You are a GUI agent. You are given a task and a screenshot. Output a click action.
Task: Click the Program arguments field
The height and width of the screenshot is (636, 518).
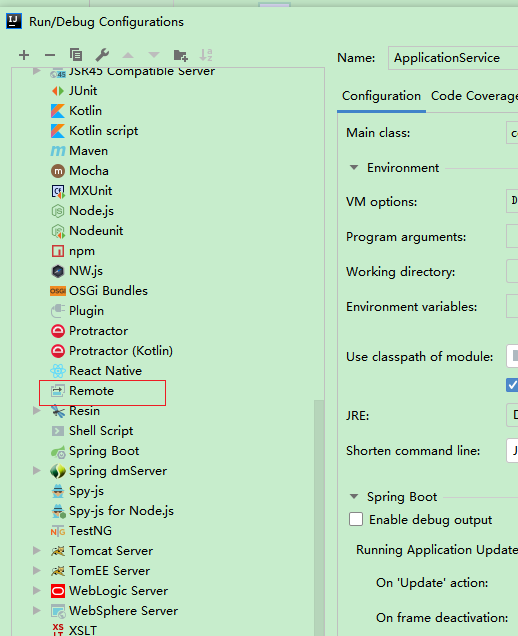pyautogui.click(x=512, y=236)
